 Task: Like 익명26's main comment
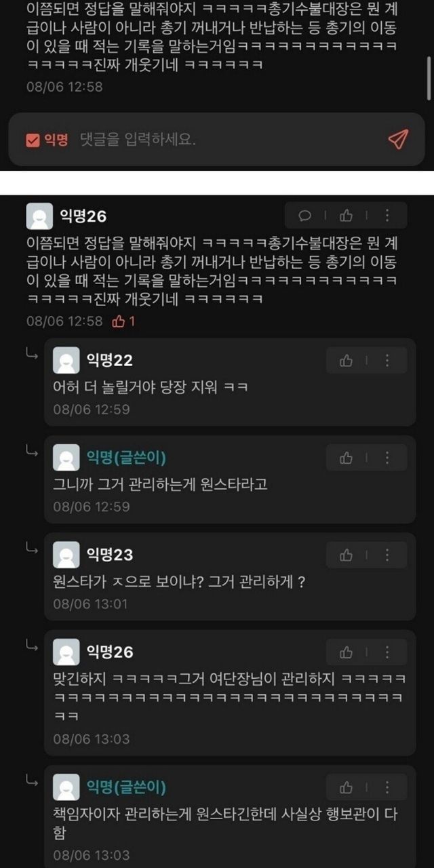click(x=346, y=216)
